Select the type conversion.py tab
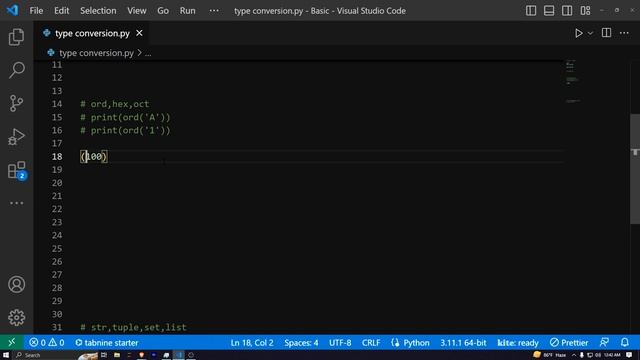The height and width of the screenshot is (360, 640). click(92, 33)
